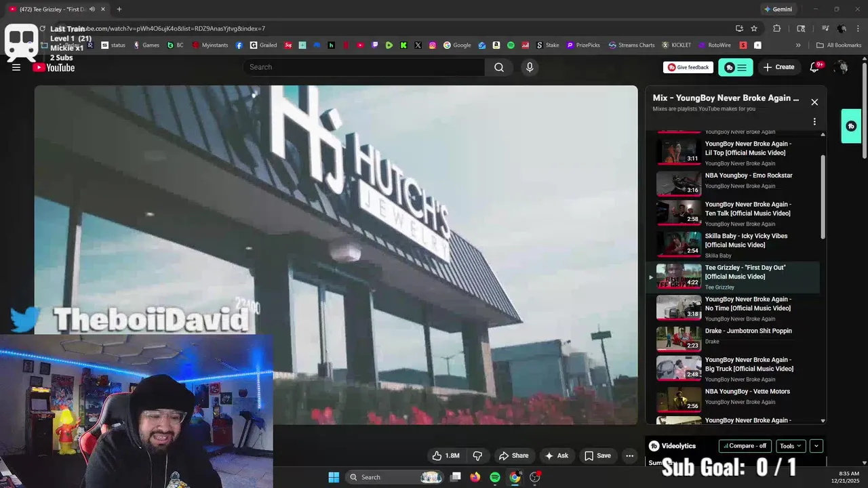Screen dimensions: 868x488
Task: Bookmark this page with the star icon
Action: point(754,28)
